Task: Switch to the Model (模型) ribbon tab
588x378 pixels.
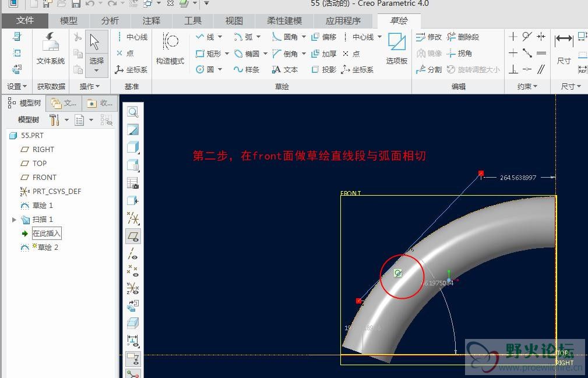Action: click(x=69, y=20)
